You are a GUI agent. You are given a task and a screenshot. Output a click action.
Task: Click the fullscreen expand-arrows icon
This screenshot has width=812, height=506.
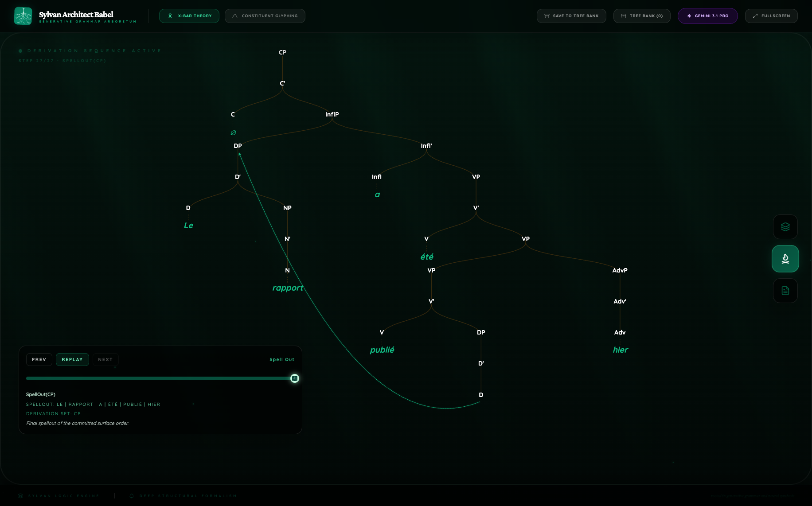point(755,16)
